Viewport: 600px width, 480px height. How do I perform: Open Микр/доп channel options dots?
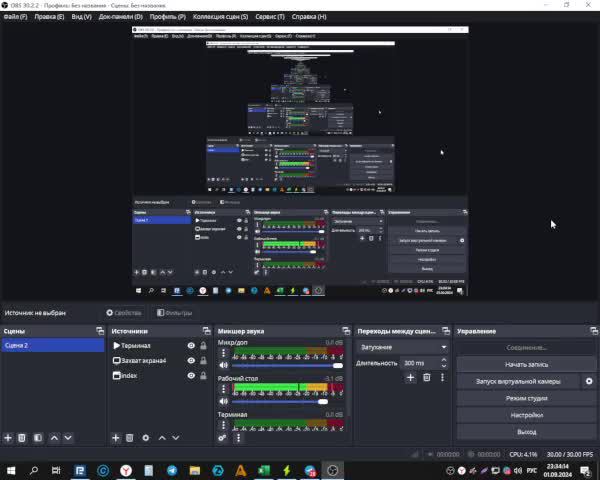pyautogui.click(x=223, y=353)
